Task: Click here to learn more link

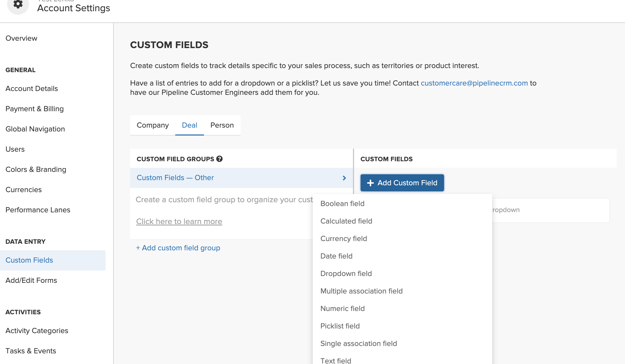Action: point(179,221)
